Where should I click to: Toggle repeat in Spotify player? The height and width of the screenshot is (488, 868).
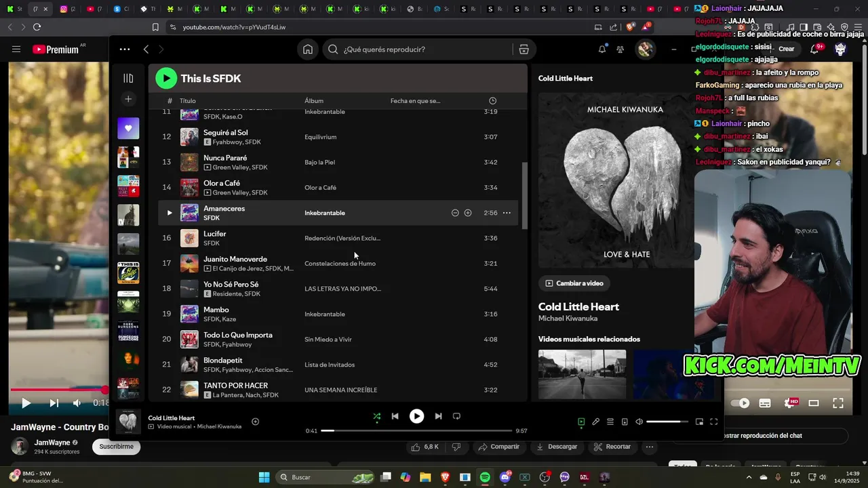pyautogui.click(x=456, y=416)
